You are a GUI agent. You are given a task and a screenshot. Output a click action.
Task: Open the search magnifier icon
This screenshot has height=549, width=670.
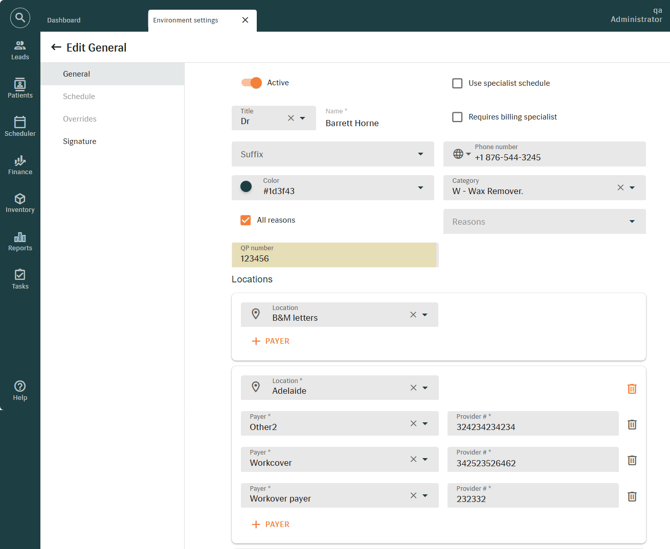click(20, 18)
